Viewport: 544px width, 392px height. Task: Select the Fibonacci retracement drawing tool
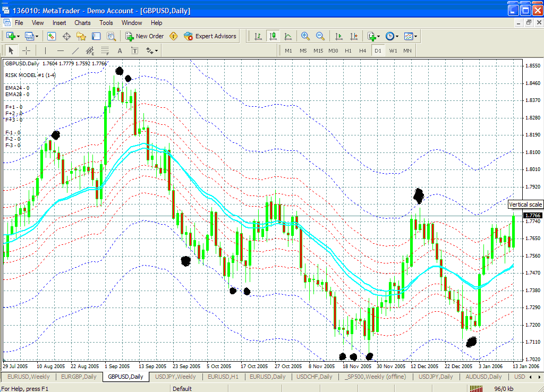105,50
